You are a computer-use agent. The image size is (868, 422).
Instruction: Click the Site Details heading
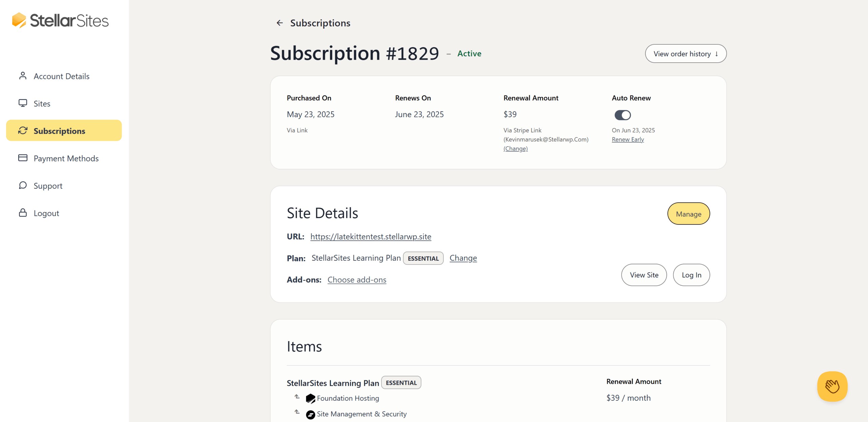[322, 213]
